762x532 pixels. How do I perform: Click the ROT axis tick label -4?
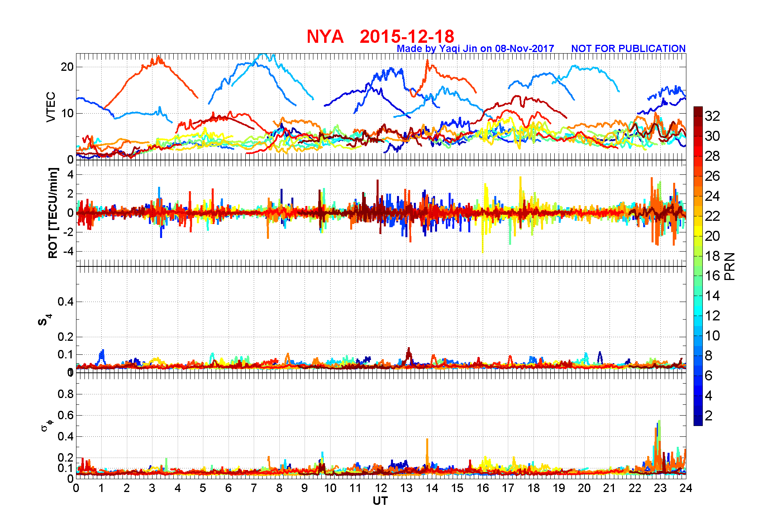pyautogui.click(x=68, y=251)
